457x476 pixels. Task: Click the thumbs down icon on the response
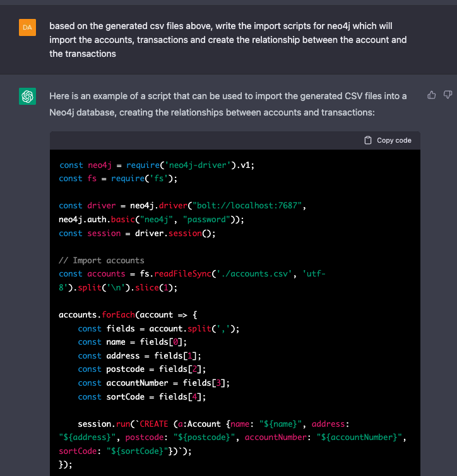[448, 95]
